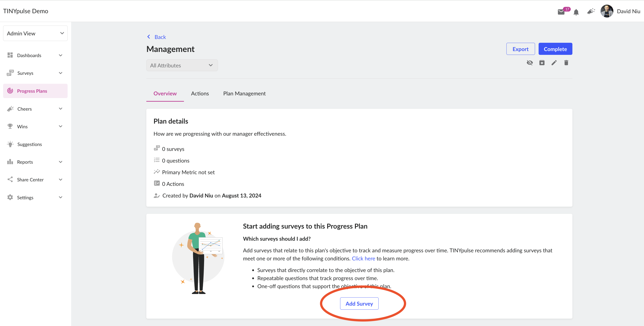This screenshot has width=644, height=326.
Task: Open the notifications bell
Action: coord(576,12)
